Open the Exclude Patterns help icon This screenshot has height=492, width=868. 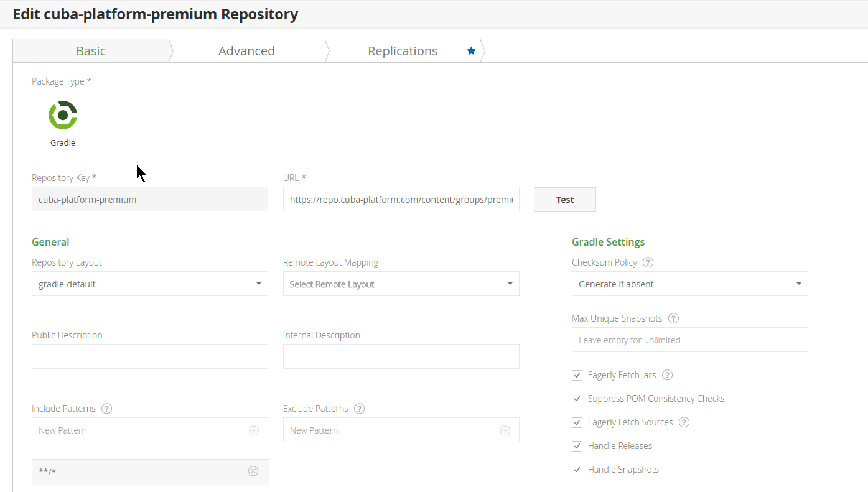(359, 409)
